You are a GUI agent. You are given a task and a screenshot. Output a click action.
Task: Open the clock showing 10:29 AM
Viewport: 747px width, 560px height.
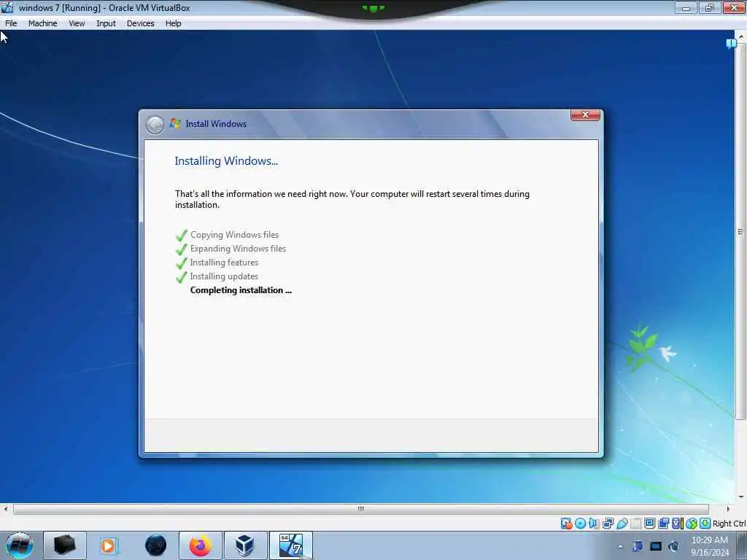click(x=710, y=546)
